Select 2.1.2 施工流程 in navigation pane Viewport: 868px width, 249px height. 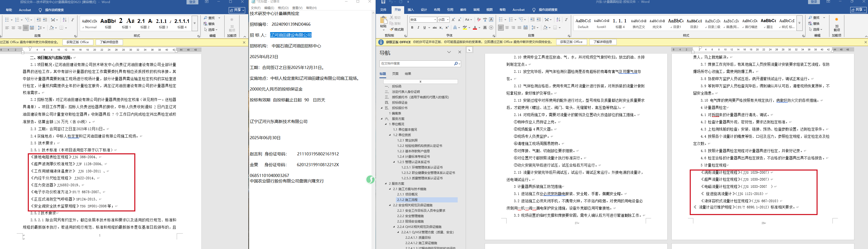(x=427, y=200)
